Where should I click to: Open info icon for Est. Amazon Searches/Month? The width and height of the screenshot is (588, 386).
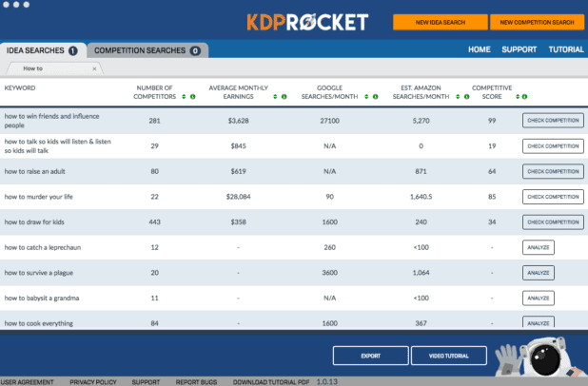(x=466, y=97)
